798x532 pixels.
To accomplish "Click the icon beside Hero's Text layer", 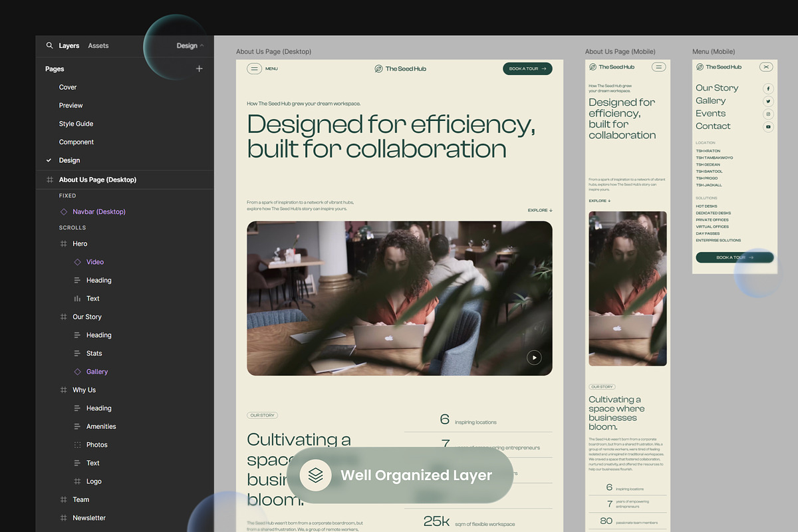I will click(x=77, y=299).
